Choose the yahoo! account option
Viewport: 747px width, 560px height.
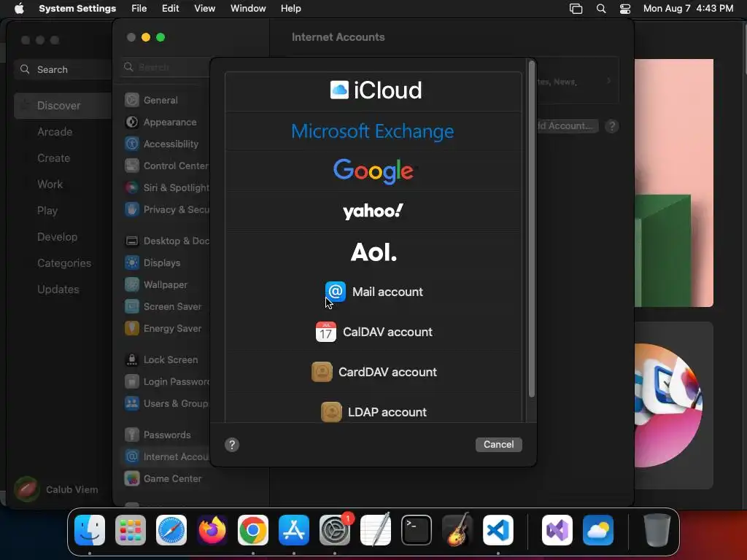tap(373, 211)
